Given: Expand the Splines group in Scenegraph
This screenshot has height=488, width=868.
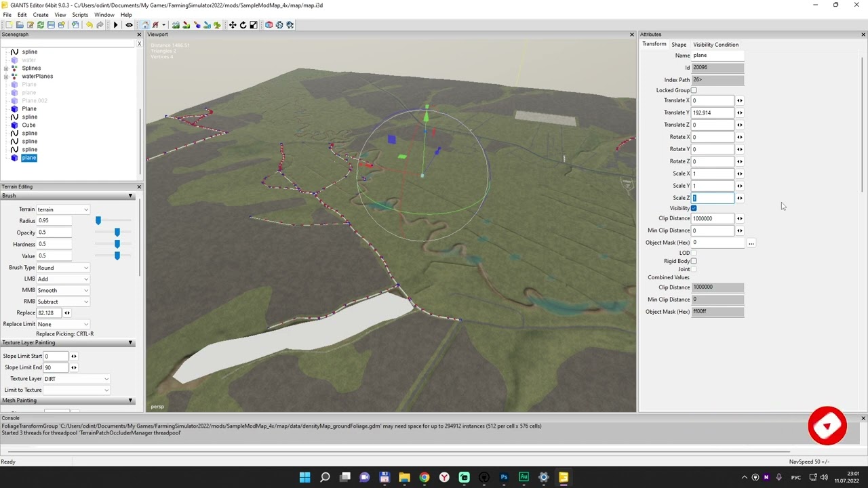Looking at the screenshot, I should pyautogui.click(x=6, y=68).
